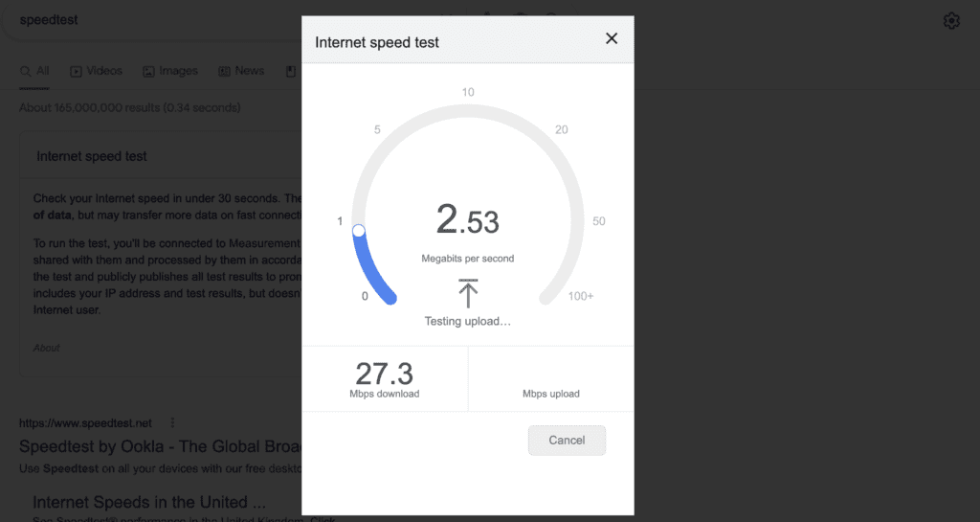Click the white knob on the speed gauge
Viewport: 980px width, 522px height.
click(x=359, y=231)
